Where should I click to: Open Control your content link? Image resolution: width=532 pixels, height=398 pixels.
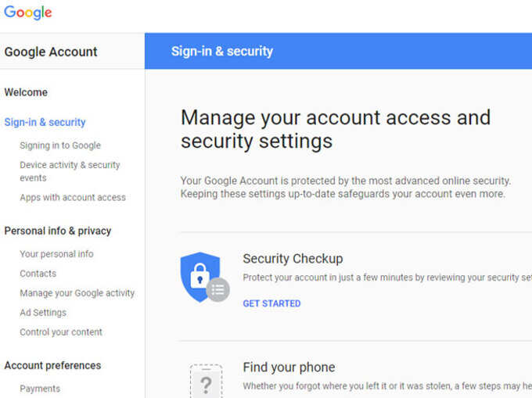(x=61, y=332)
